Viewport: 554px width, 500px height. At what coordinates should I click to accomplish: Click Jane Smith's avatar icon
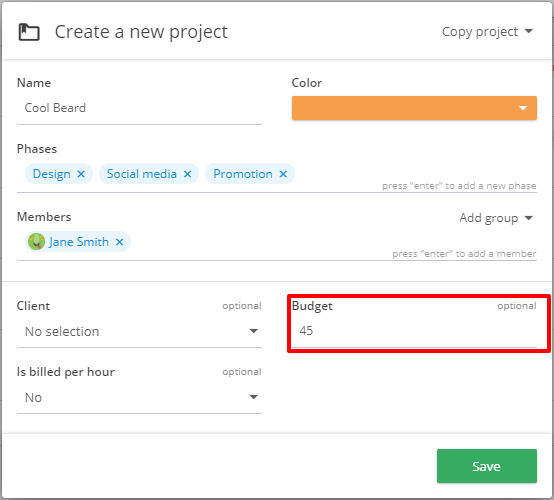click(36, 242)
